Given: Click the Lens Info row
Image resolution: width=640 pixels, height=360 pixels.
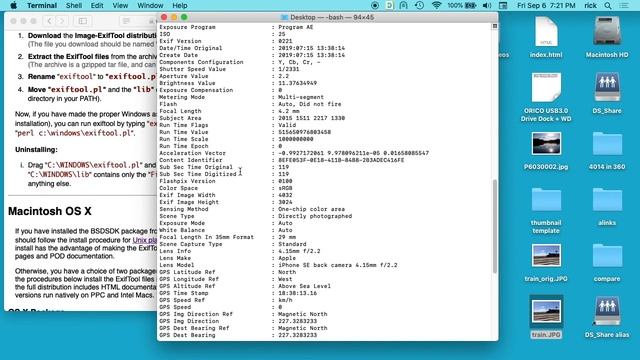Looking at the screenshot, I should pyautogui.click(x=240, y=251).
